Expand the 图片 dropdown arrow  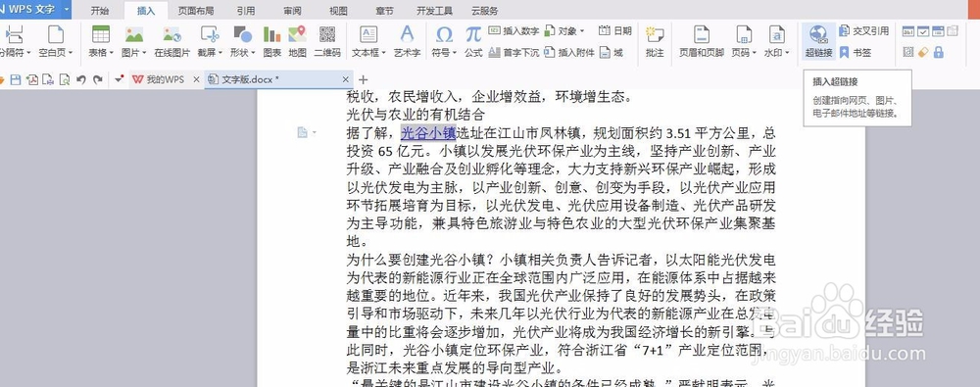[x=144, y=53]
